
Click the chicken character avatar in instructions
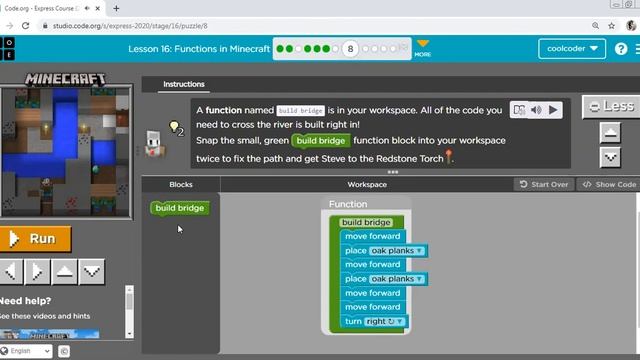coord(155,144)
